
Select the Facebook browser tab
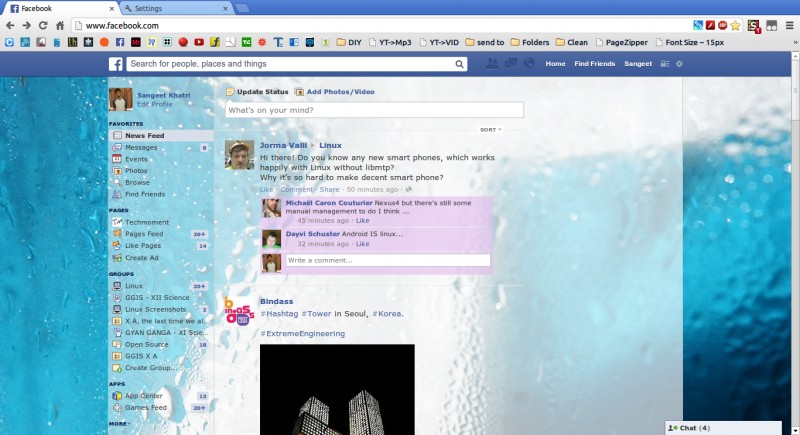pyautogui.click(x=62, y=8)
